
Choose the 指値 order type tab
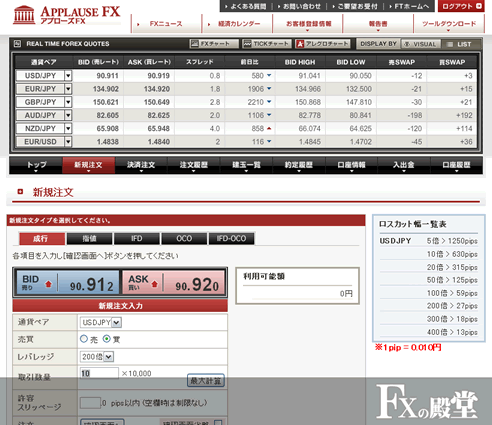[89, 239]
